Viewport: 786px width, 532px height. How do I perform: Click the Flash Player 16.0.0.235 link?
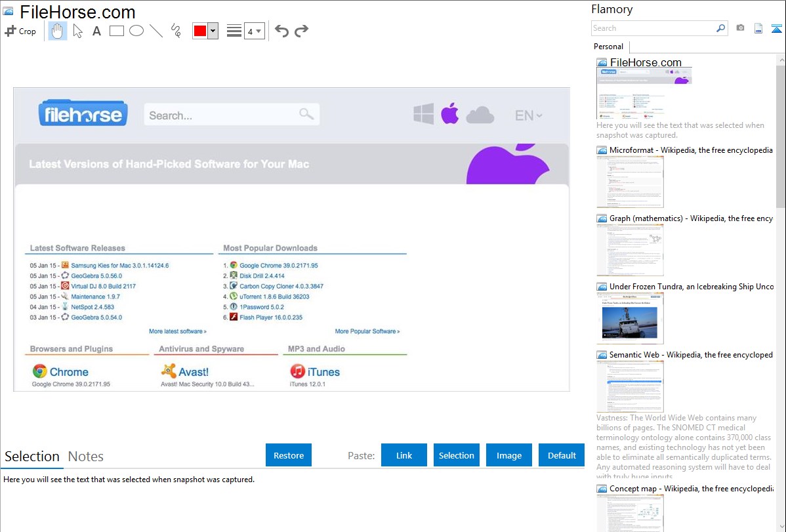[271, 317]
